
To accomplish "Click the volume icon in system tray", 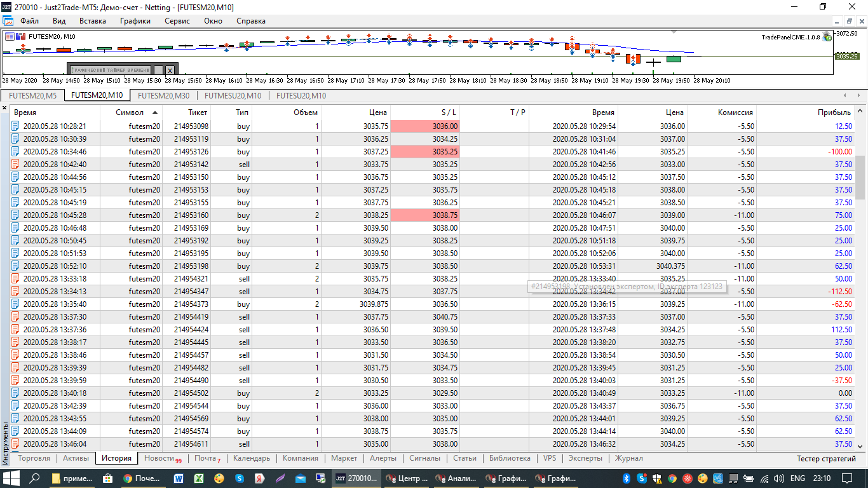I will coord(779,478).
